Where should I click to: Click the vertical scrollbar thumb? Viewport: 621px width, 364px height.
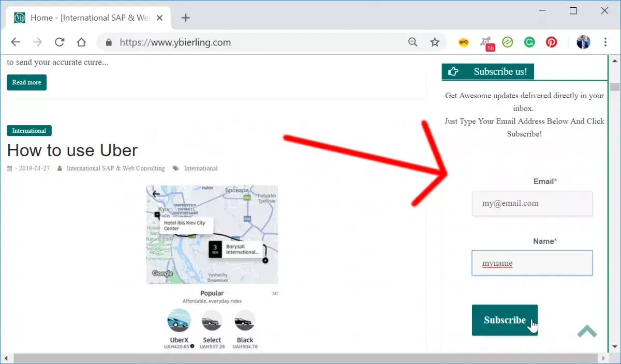click(615, 87)
